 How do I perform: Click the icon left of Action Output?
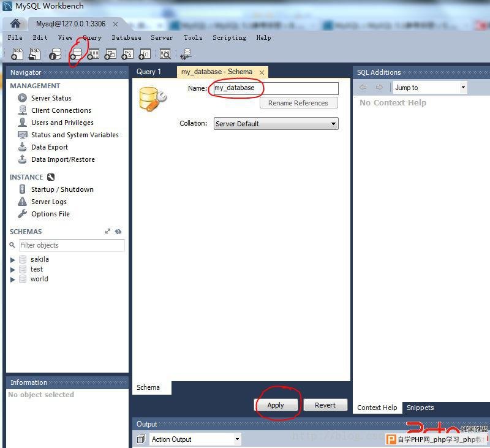pos(141,439)
